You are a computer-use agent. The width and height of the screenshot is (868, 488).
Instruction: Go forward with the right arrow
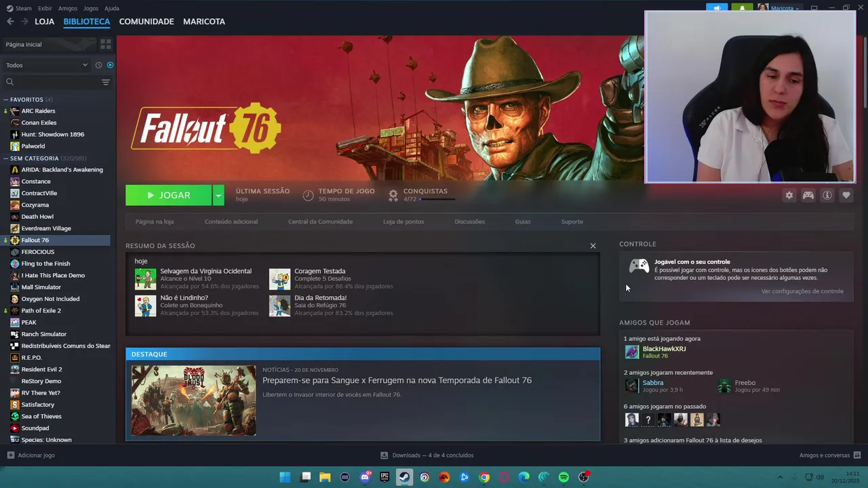click(24, 22)
